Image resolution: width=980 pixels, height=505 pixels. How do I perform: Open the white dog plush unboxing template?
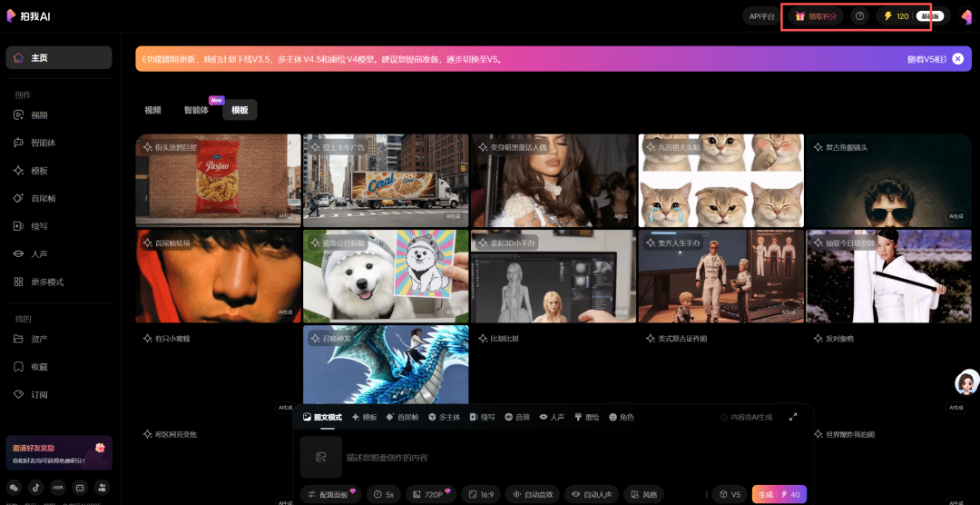pos(386,276)
